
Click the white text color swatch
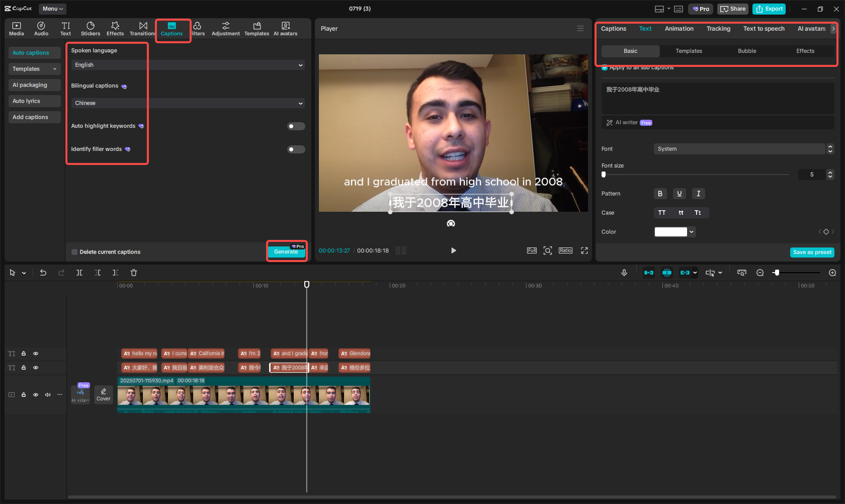[x=670, y=232]
